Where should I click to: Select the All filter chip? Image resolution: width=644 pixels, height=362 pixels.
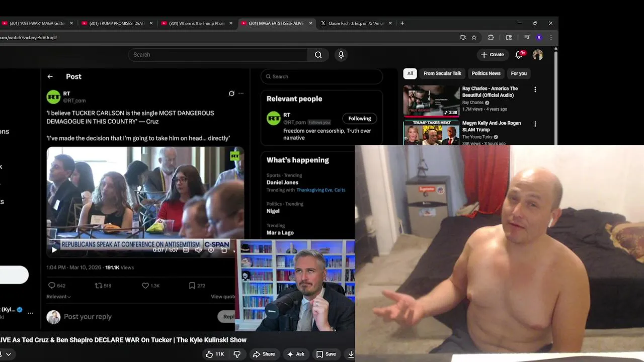(x=410, y=73)
